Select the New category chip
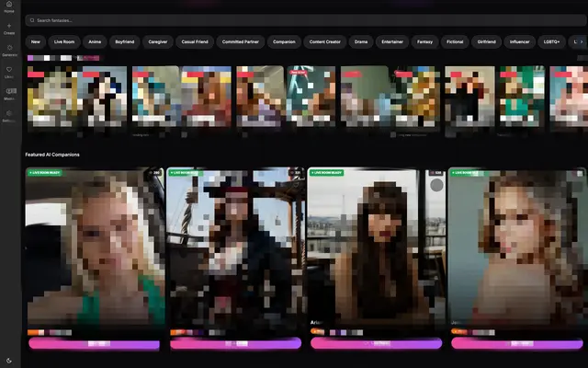 pyautogui.click(x=36, y=41)
